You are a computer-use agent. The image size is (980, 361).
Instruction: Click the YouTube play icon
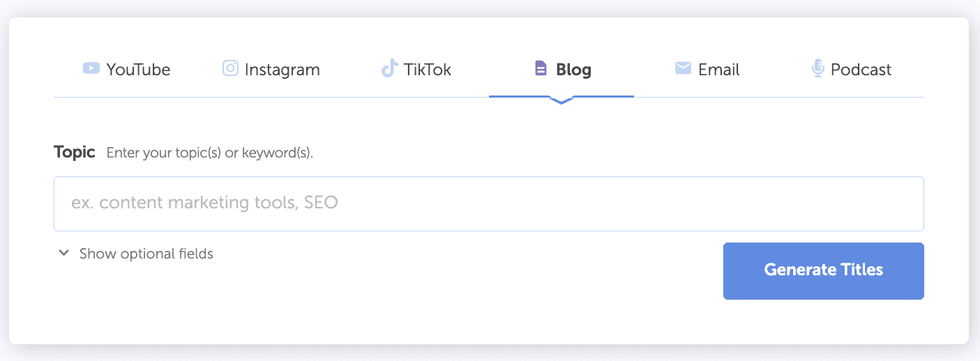point(91,68)
